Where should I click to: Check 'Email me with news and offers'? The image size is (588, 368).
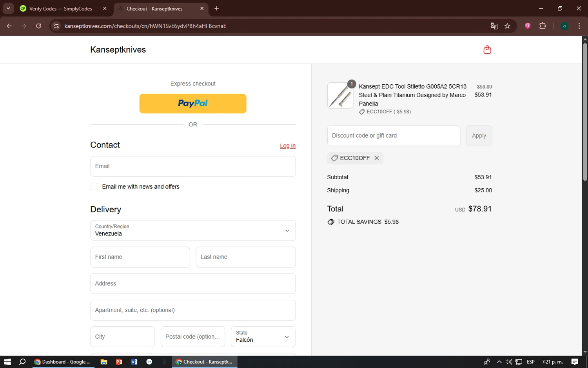pos(94,187)
